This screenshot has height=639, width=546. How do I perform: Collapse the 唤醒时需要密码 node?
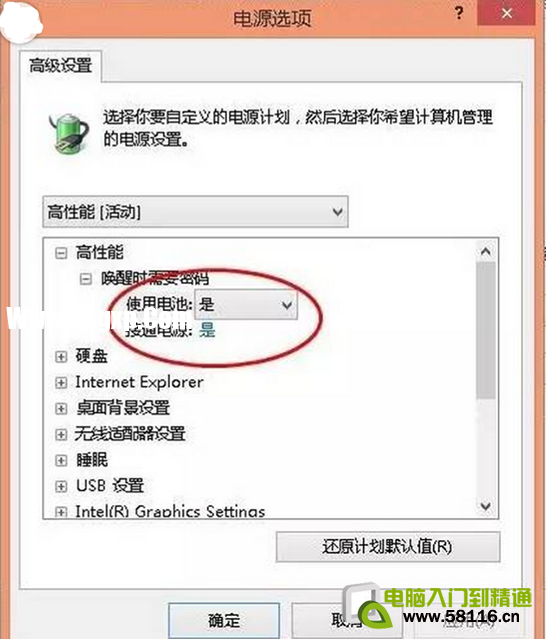pos(86,279)
